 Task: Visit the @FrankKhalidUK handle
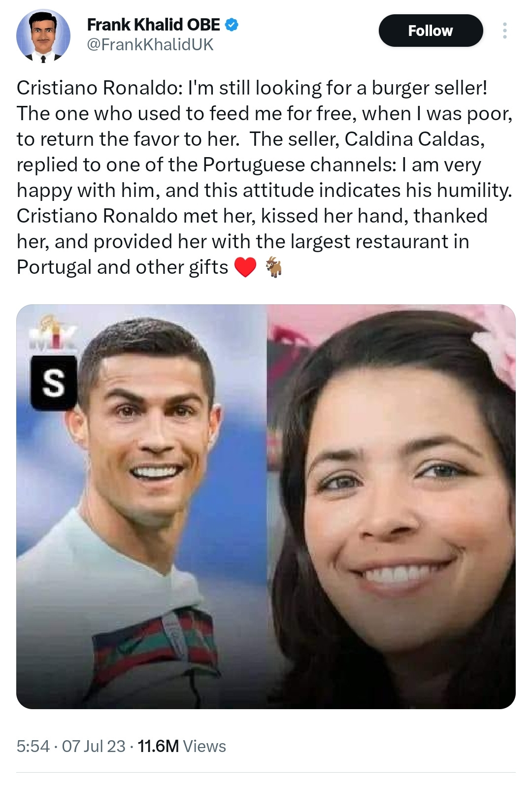[150, 45]
